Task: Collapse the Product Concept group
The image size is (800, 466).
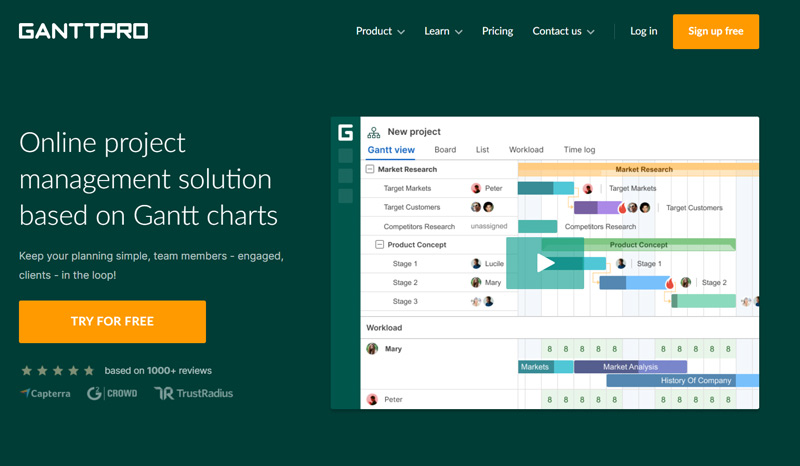Action: click(379, 244)
